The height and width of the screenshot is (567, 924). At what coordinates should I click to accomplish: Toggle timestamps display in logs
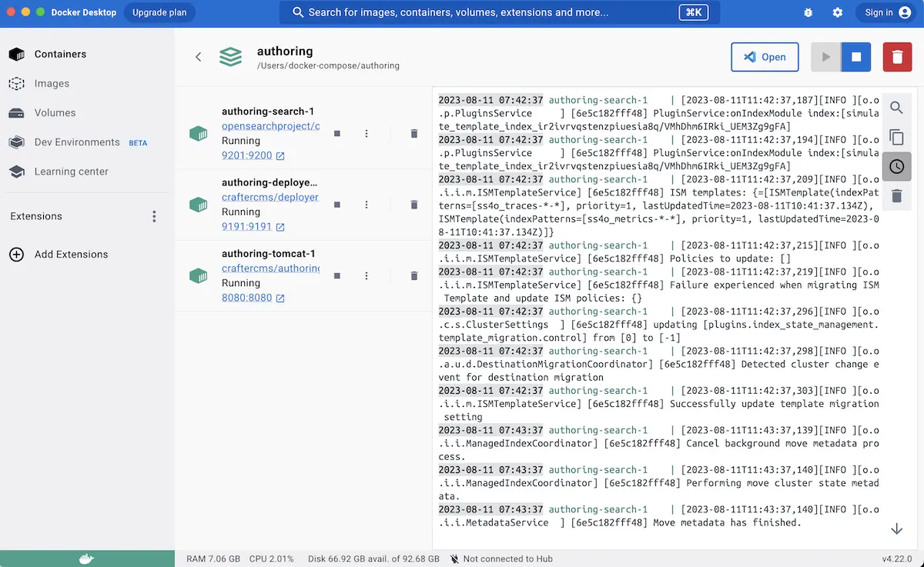(x=896, y=166)
